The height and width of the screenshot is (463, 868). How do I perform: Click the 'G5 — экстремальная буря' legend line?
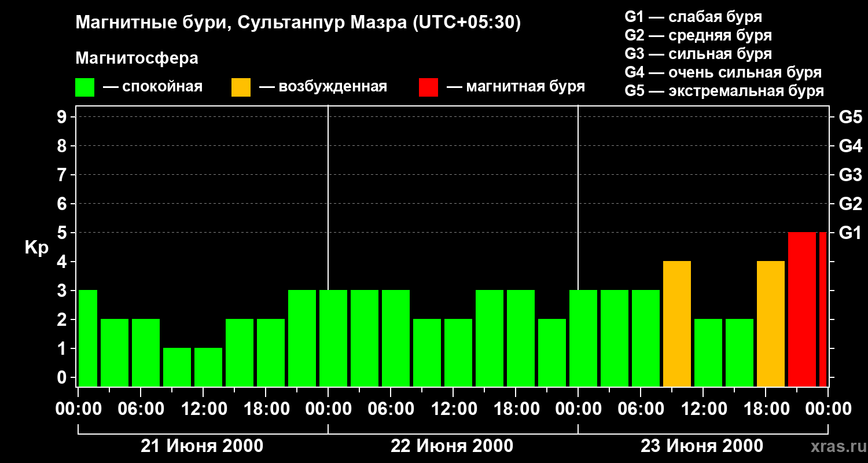pos(724,91)
